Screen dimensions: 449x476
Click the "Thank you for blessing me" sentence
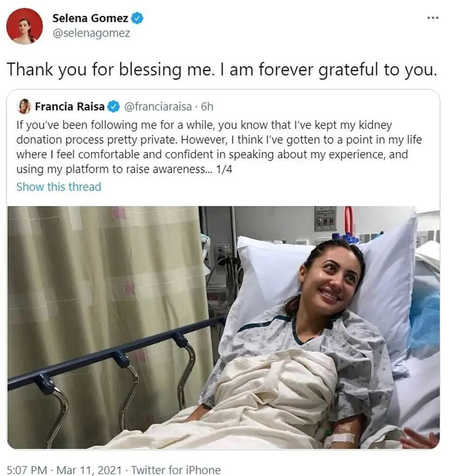pyautogui.click(x=109, y=70)
